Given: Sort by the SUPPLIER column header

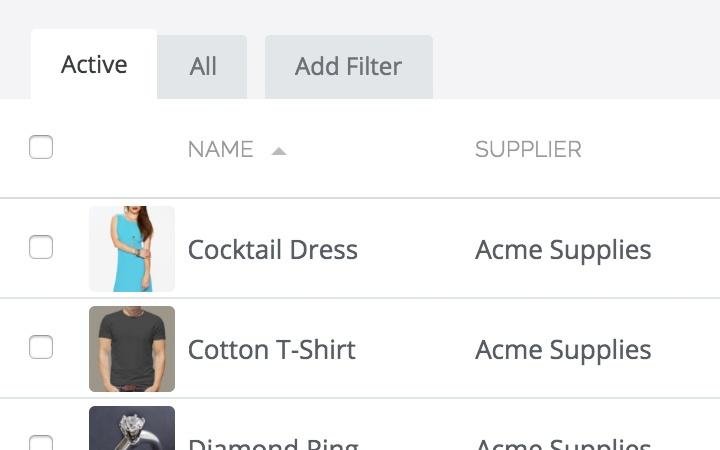Looking at the screenshot, I should [x=528, y=149].
